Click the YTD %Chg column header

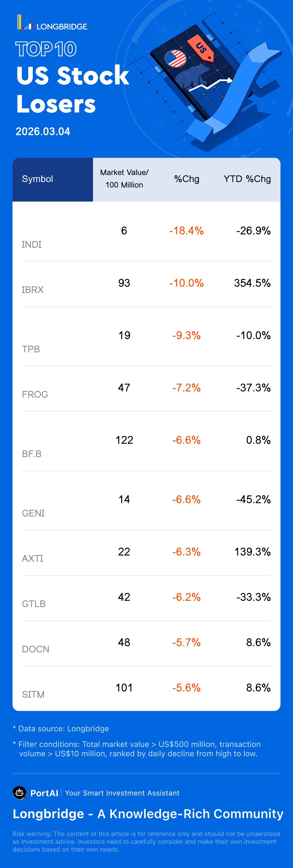pyautogui.click(x=247, y=179)
